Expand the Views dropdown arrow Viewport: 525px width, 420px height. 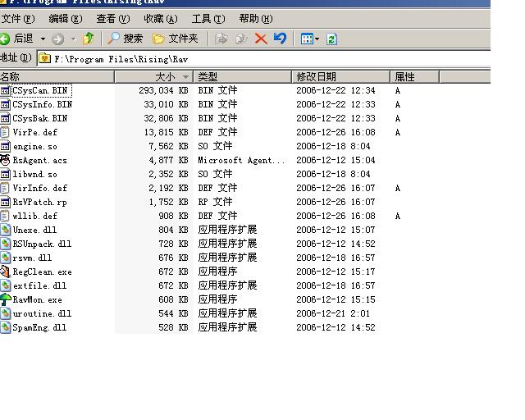(317, 39)
